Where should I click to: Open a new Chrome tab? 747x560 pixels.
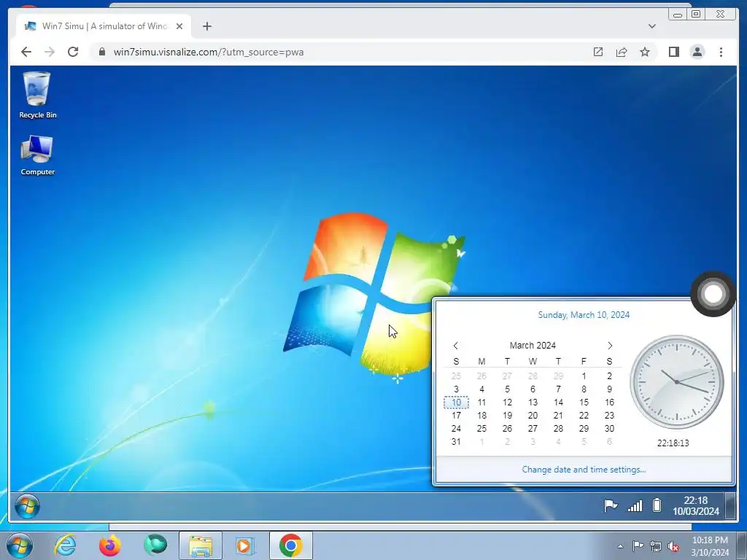[x=206, y=26]
